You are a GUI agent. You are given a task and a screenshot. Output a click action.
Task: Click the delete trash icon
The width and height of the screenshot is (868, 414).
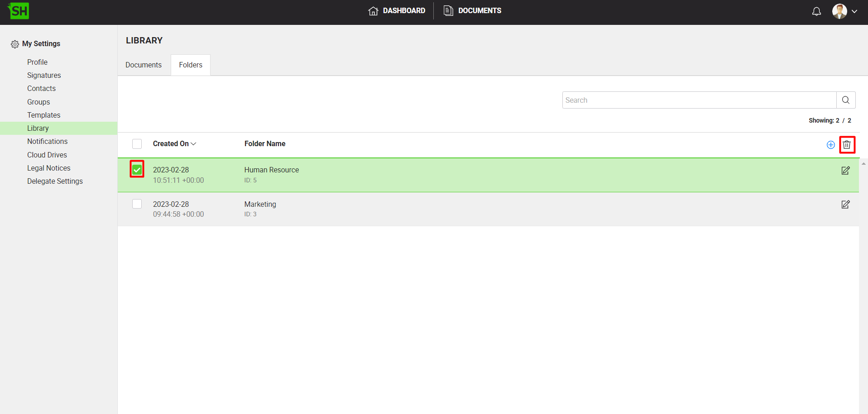tap(847, 145)
